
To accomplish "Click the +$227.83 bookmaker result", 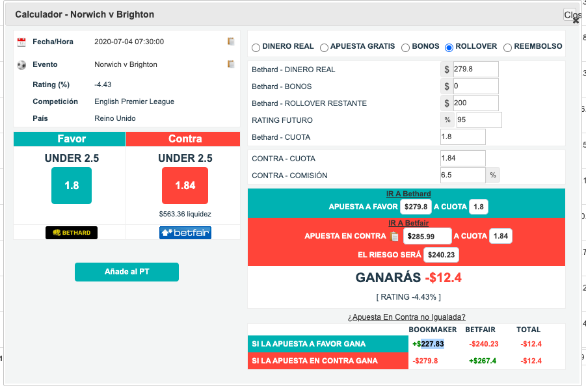I will click(429, 344).
